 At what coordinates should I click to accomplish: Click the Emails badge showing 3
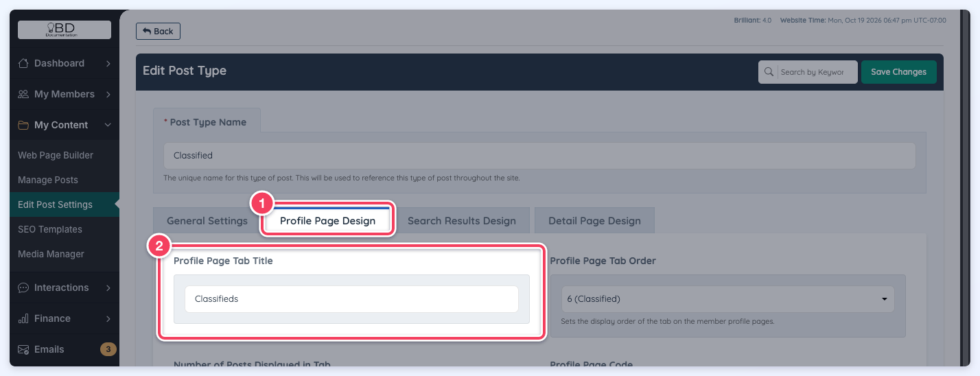click(108, 349)
